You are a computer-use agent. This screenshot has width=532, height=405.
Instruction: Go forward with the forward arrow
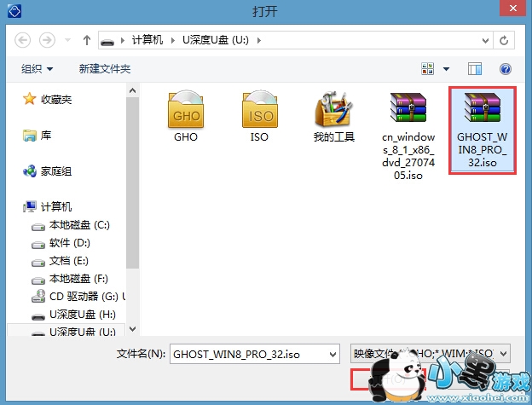(x=47, y=40)
